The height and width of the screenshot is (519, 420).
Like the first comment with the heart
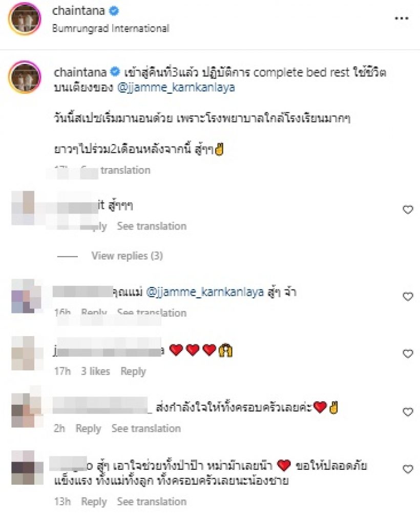[x=408, y=210]
